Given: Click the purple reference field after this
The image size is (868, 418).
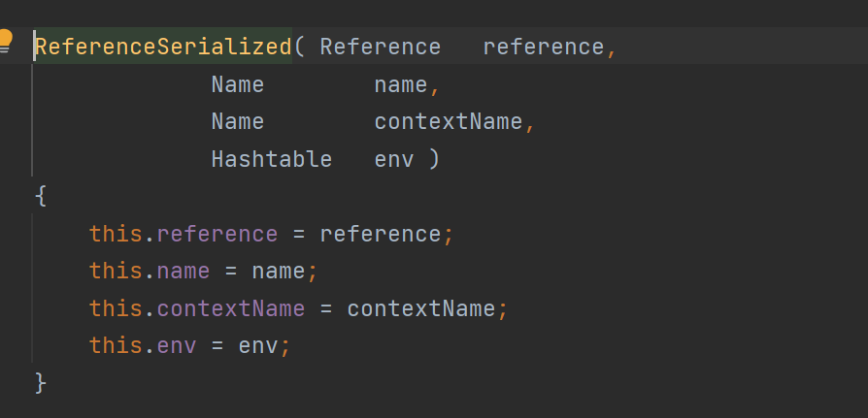Looking at the screenshot, I should click(x=217, y=234).
